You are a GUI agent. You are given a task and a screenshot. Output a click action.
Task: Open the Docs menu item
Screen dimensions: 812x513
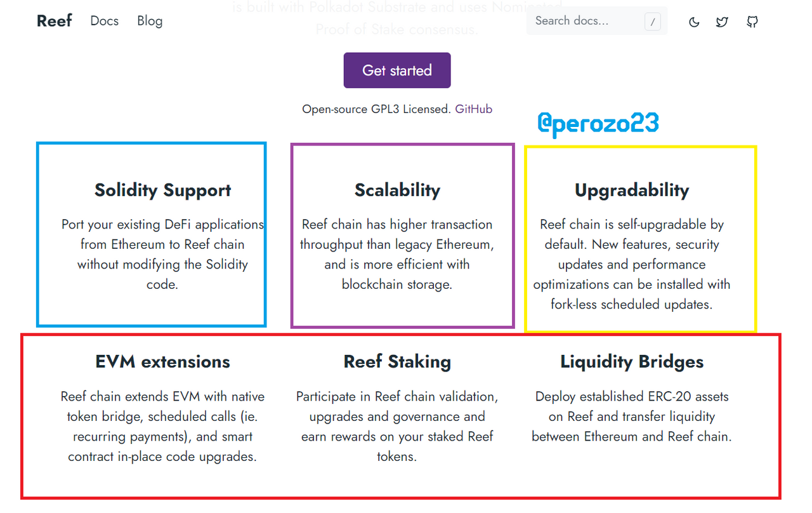[x=104, y=21]
